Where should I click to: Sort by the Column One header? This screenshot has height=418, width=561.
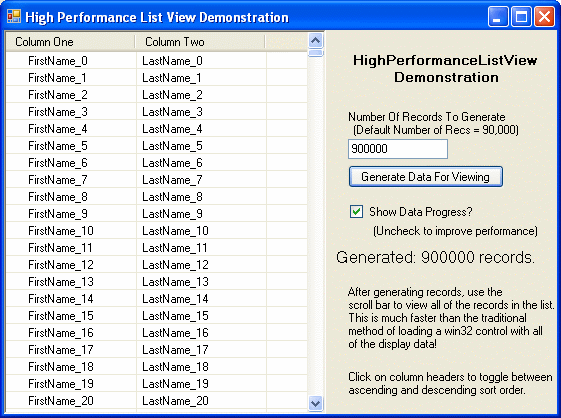[71, 42]
